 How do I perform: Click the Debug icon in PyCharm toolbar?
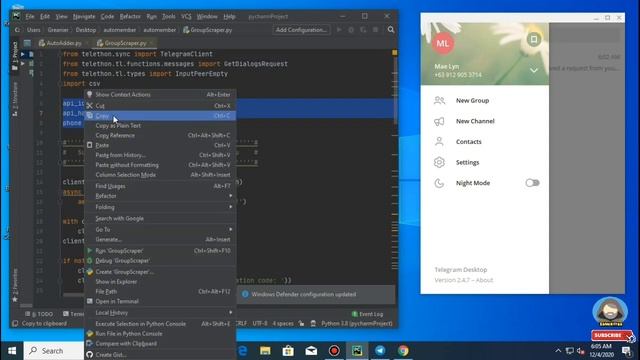pyautogui.click(x=351, y=30)
